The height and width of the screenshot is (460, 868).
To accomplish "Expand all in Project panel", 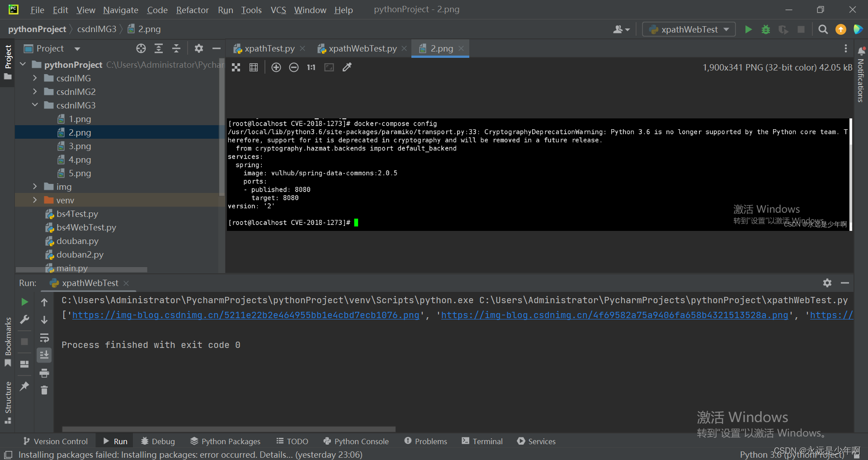I will [x=159, y=48].
